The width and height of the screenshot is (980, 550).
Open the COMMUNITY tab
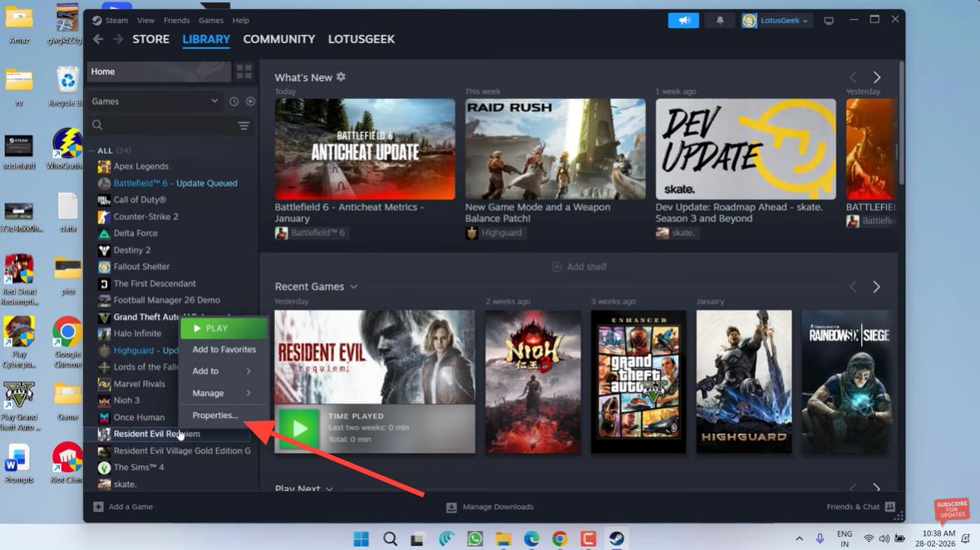pos(278,39)
